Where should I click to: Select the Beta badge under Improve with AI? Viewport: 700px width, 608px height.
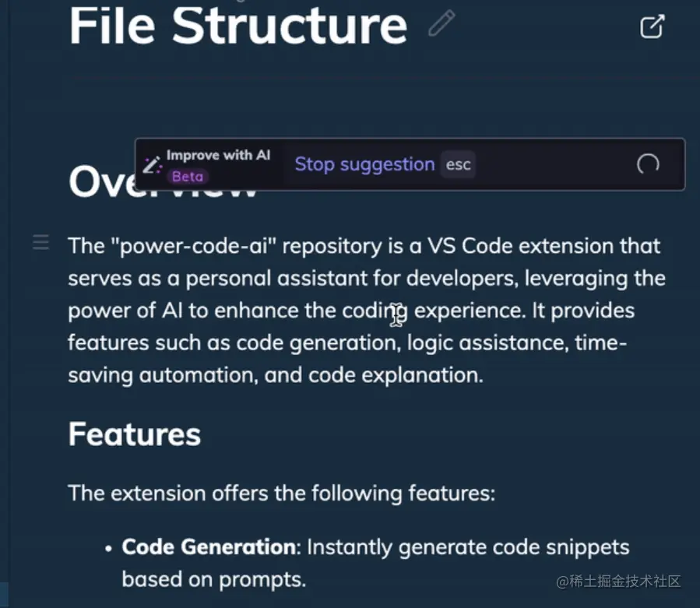click(187, 177)
